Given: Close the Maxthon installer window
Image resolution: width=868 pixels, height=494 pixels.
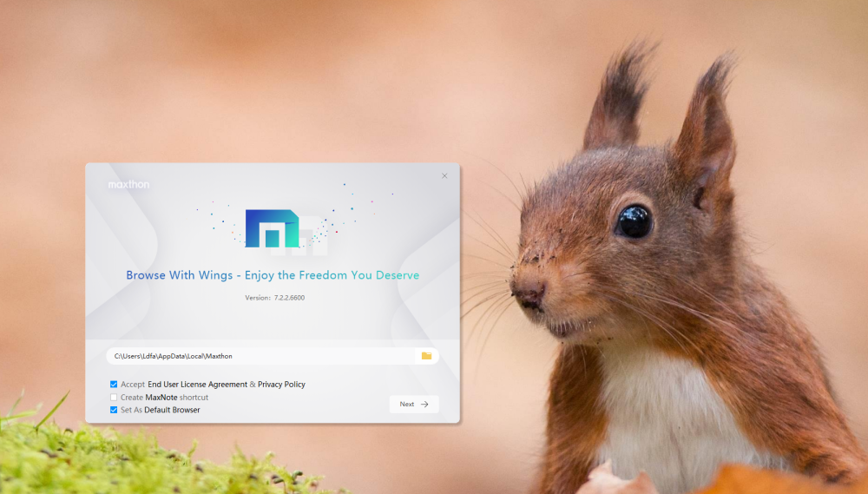Looking at the screenshot, I should pyautogui.click(x=444, y=176).
